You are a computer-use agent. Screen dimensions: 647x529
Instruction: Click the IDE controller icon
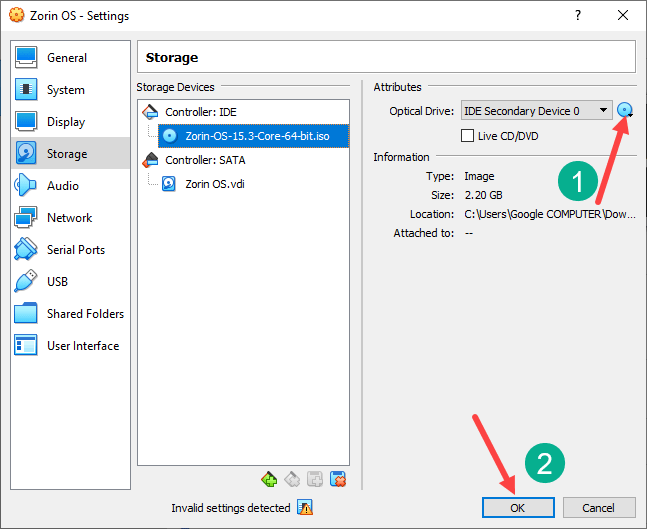150,112
